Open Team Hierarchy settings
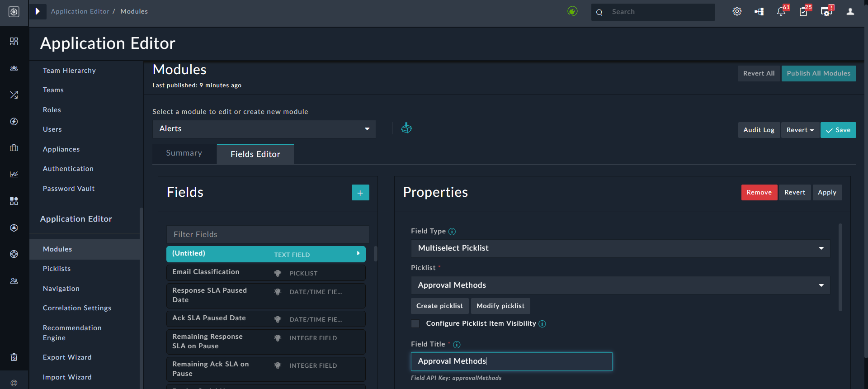Screen dimensions: 868x389 [x=69, y=71]
